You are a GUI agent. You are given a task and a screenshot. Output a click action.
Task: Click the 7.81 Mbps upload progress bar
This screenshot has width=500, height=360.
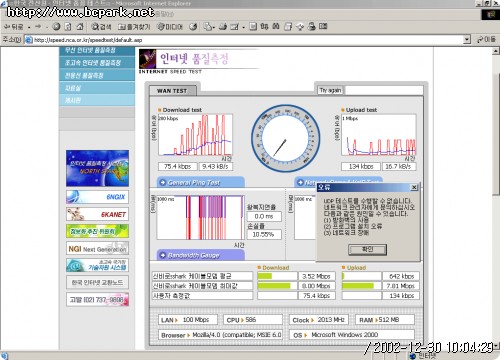tap(362, 286)
